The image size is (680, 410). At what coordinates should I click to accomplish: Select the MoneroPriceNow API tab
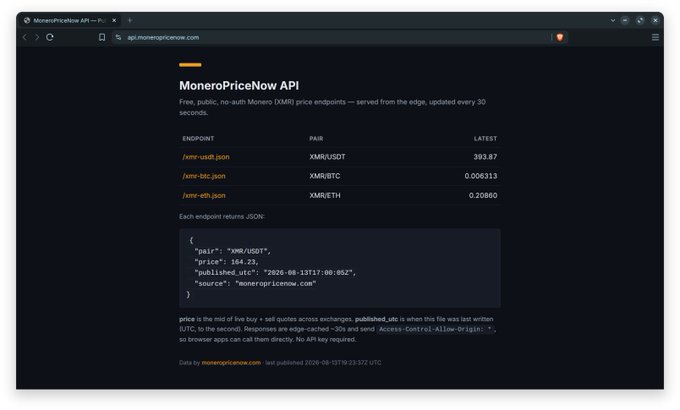[70, 20]
